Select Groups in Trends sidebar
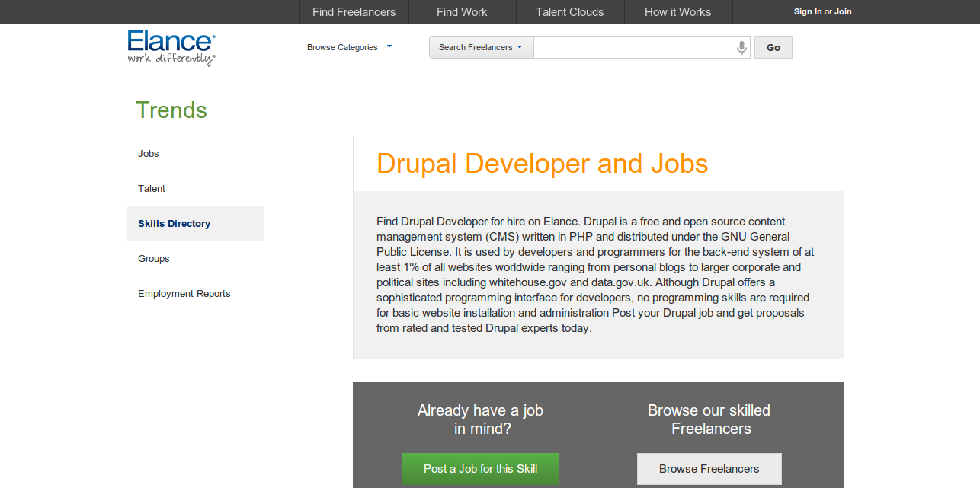980x488 pixels. [195, 258]
